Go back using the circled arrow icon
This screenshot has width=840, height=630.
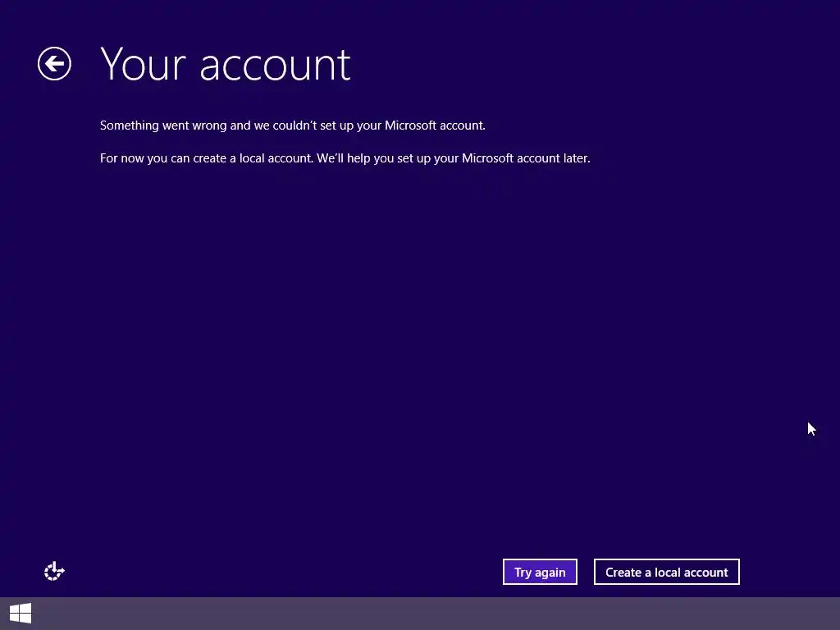[x=54, y=64]
